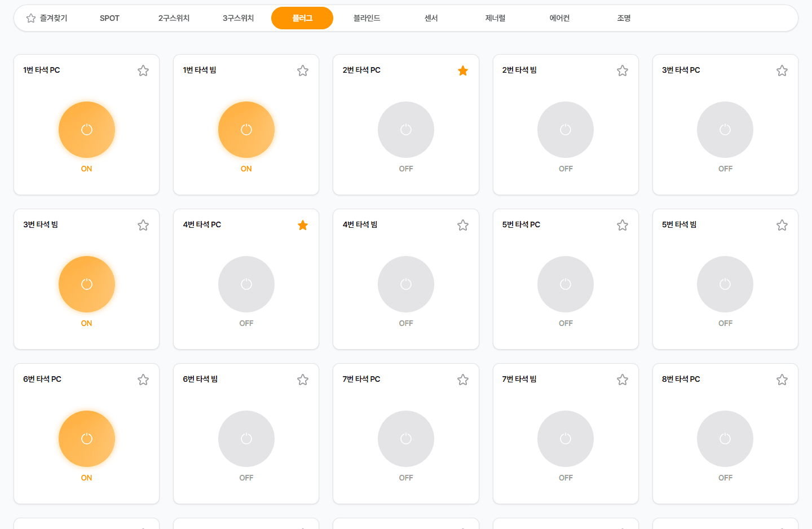This screenshot has width=812, height=529.
Task: Open the 센서 tab
Action: pos(431,18)
